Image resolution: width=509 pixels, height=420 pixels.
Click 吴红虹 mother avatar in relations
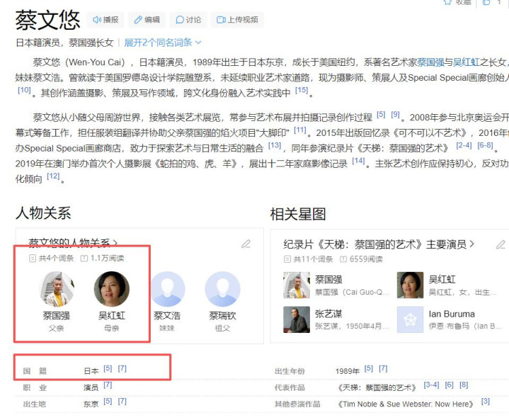(112, 289)
